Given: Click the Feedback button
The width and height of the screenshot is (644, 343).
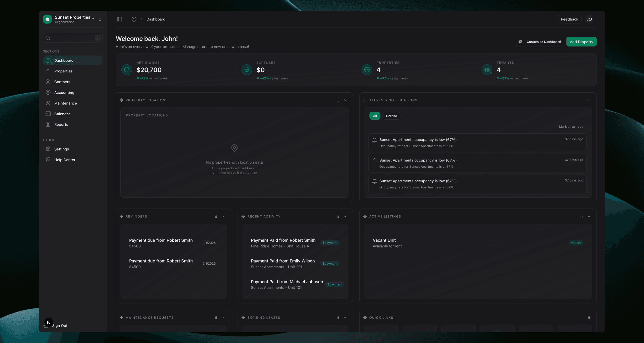Looking at the screenshot, I should [569, 19].
